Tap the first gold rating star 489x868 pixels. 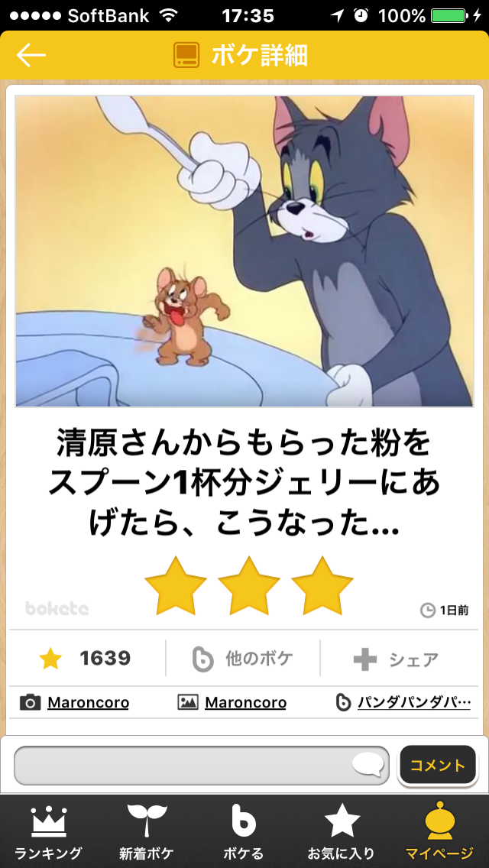[x=176, y=586]
